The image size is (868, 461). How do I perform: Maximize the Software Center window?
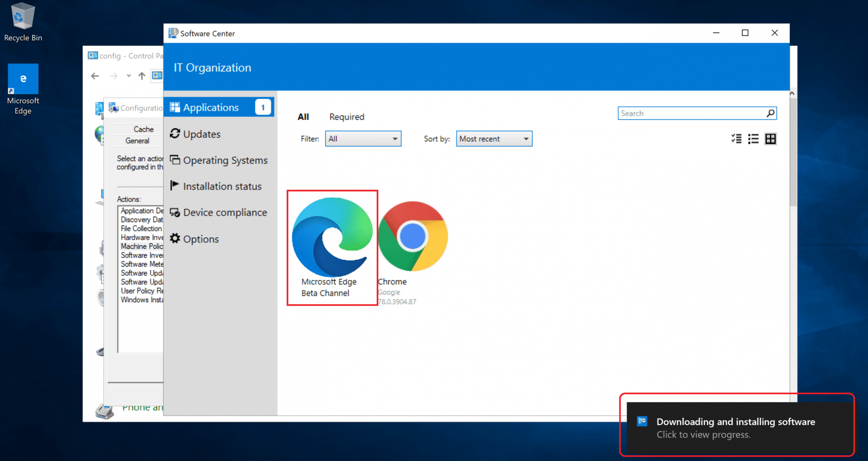pos(745,33)
